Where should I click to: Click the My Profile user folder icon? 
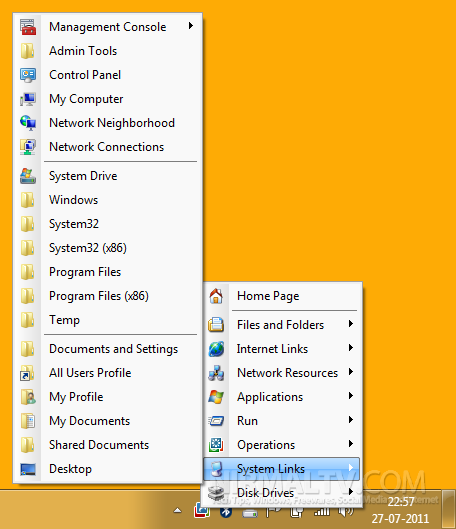tap(28, 397)
